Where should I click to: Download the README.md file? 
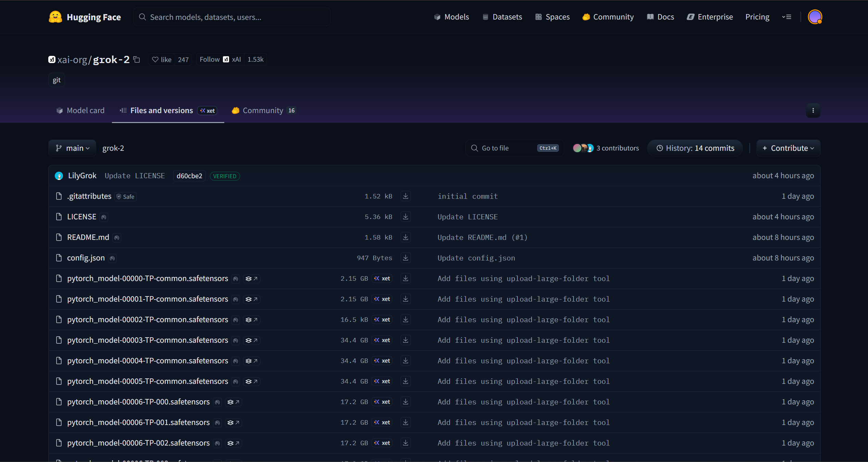point(405,237)
